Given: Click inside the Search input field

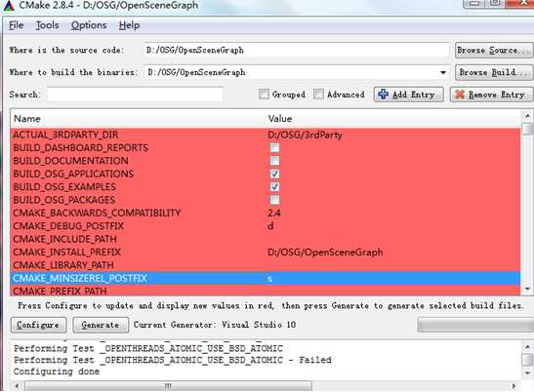Looking at the screenshot, I should (x=135, y=95).
